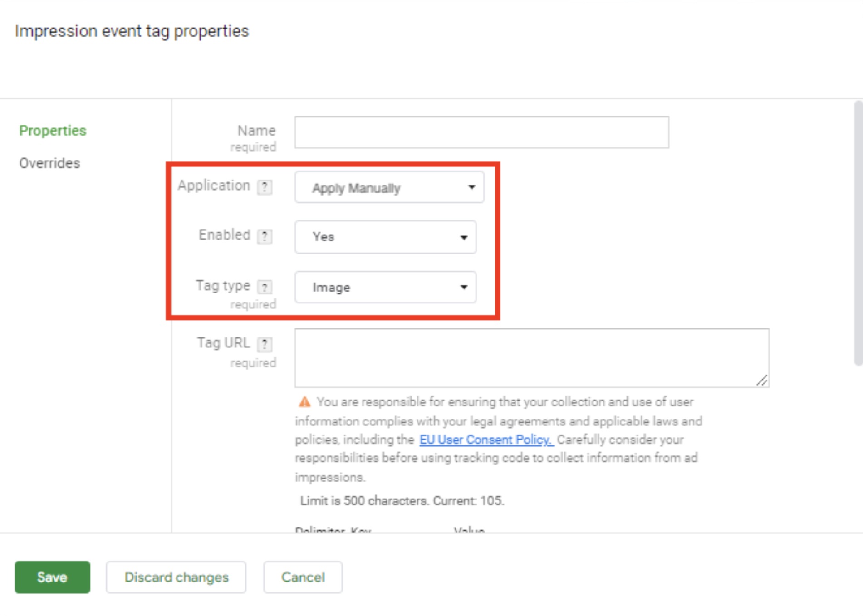Click the Tag URL help icon
Viewport: 863px width, 616px height.
pos(265,344)
